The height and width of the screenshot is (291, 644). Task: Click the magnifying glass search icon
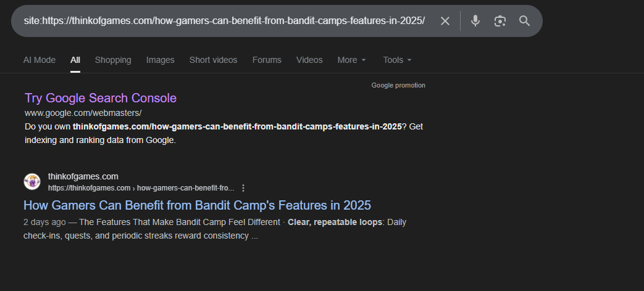(524, 21)
